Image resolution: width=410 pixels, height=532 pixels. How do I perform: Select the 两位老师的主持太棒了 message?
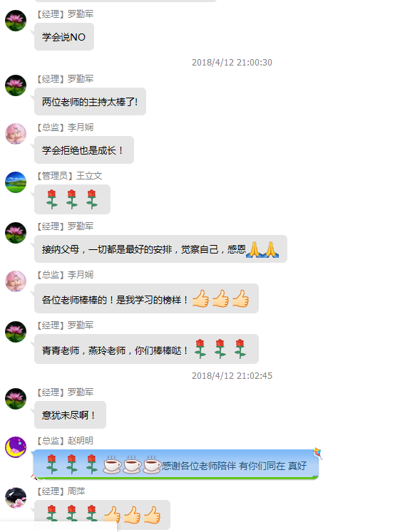(x=90, y=101)
